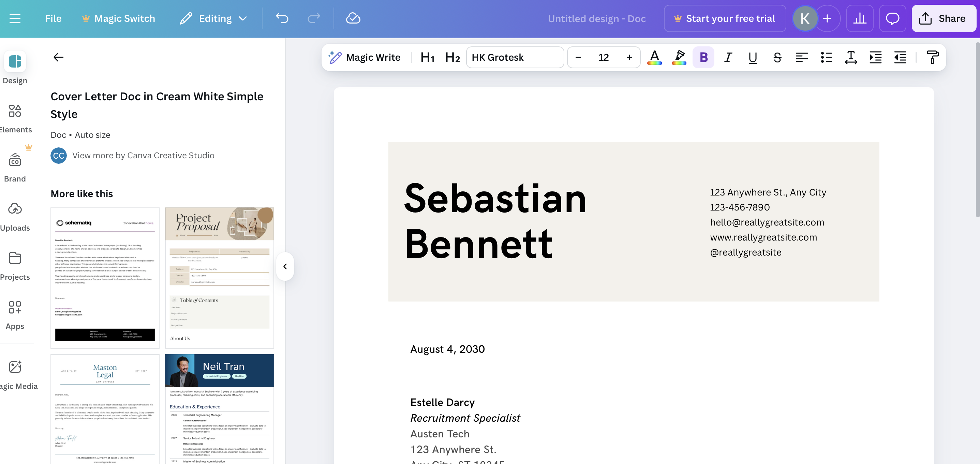Open the HK Grotesk font selector
The image size is (980, 464).
click(515, 57)
